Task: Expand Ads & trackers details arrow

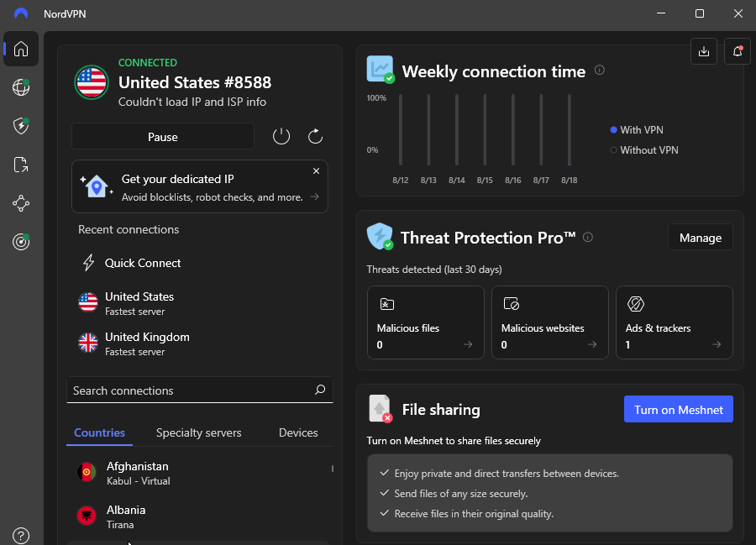Action: coord(717,344)
